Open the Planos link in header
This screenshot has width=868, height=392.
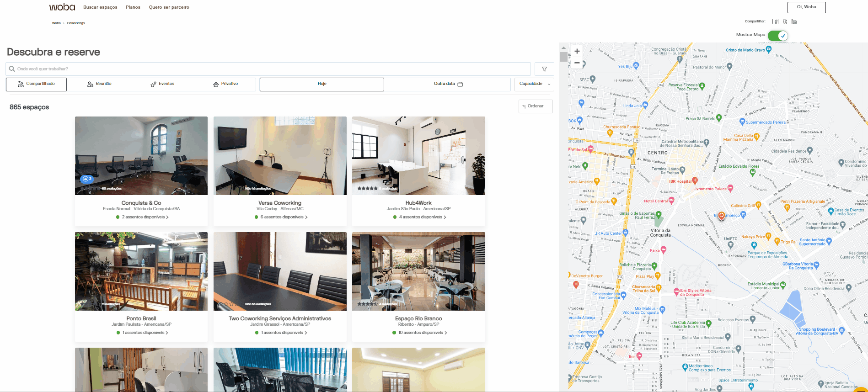click(133, 7)
